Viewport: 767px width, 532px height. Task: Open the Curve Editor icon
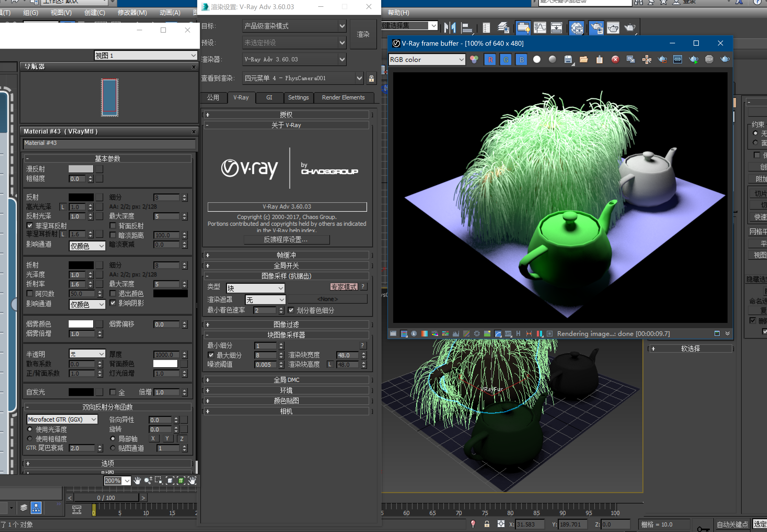[x=540, y=28]
